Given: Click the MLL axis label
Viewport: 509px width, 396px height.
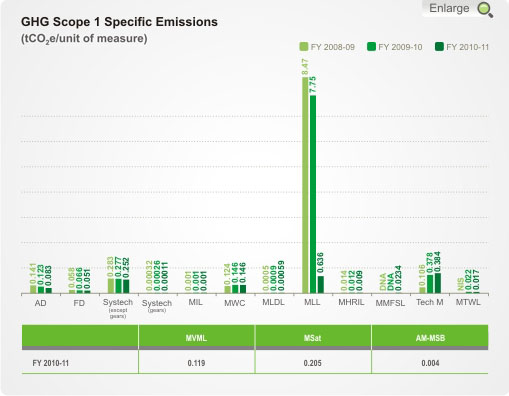Looking at the screenshot, I should [x=312, y=302].
